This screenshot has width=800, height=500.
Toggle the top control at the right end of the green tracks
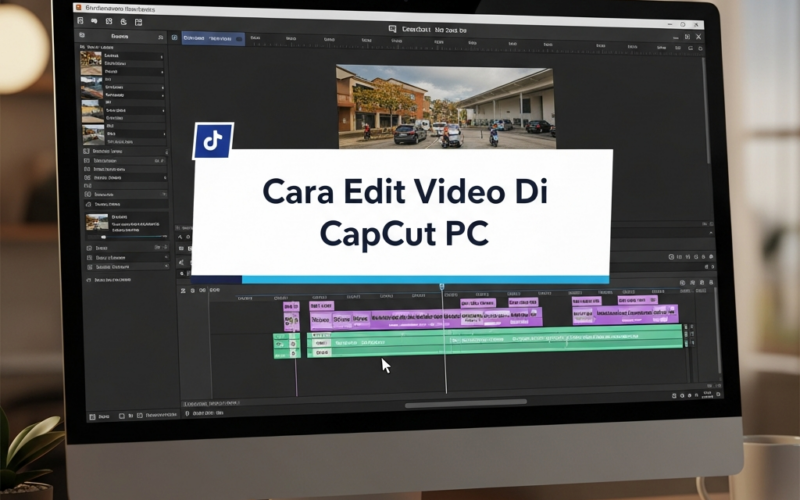pyautogui.click(x=686, y=327)
